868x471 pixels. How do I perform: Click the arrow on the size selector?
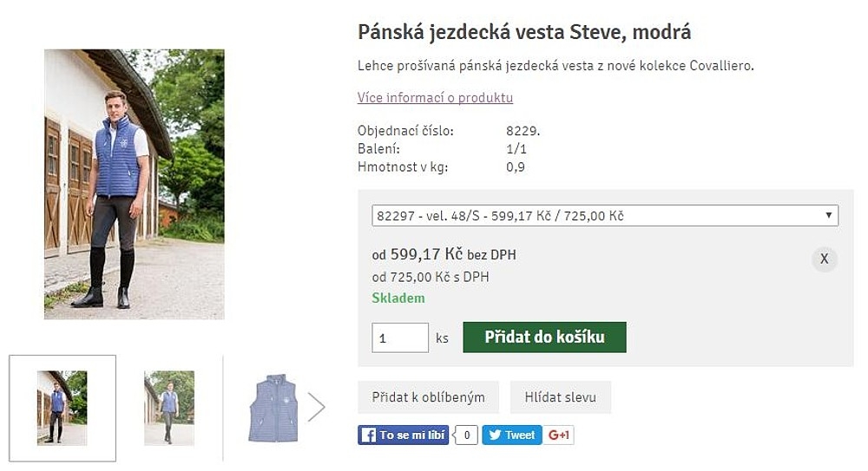pos(829,215)
